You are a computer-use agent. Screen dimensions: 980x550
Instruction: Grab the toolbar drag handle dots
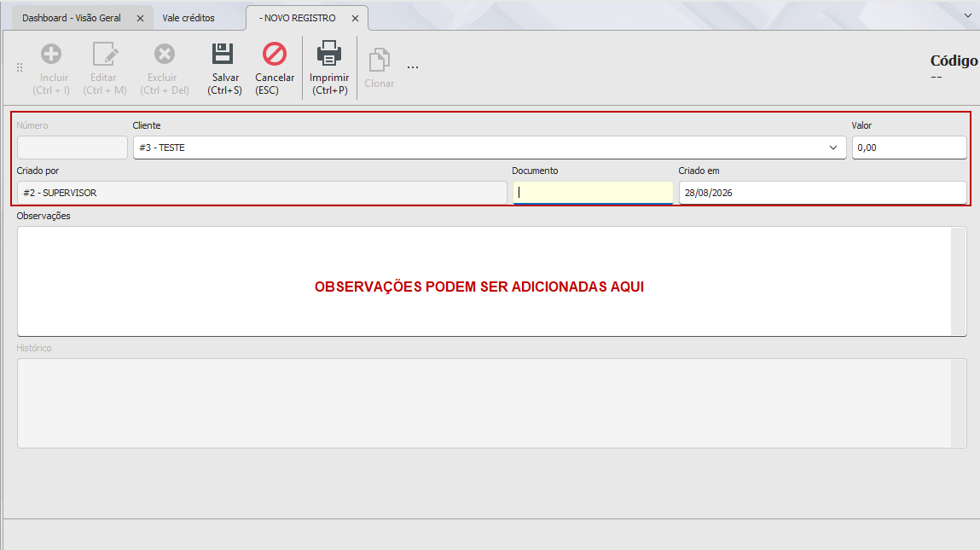pyautogui.click(x=20, y=67)
